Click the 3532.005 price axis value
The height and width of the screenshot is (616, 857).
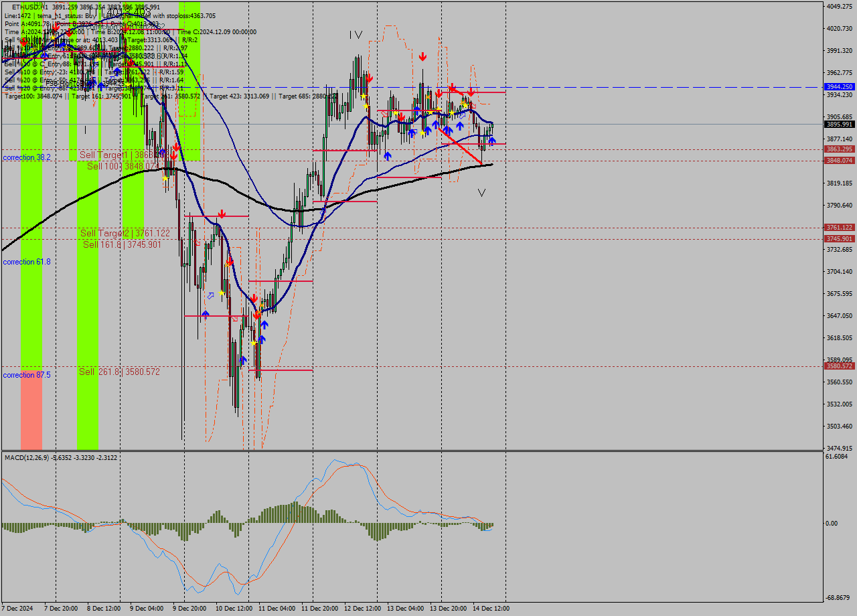840,404
